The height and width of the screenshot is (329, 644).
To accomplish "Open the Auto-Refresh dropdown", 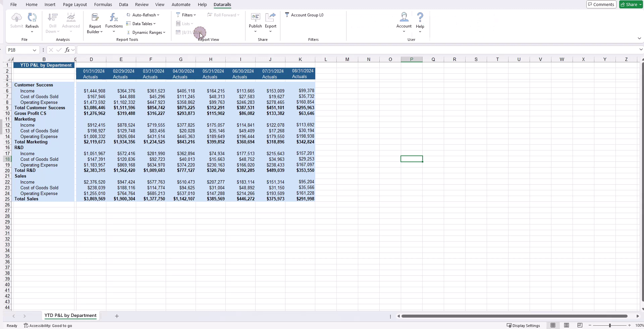I will 143,15.
